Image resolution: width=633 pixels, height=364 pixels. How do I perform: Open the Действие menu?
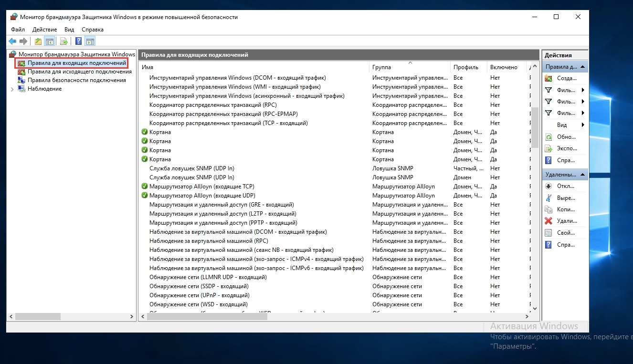[44, 30]
